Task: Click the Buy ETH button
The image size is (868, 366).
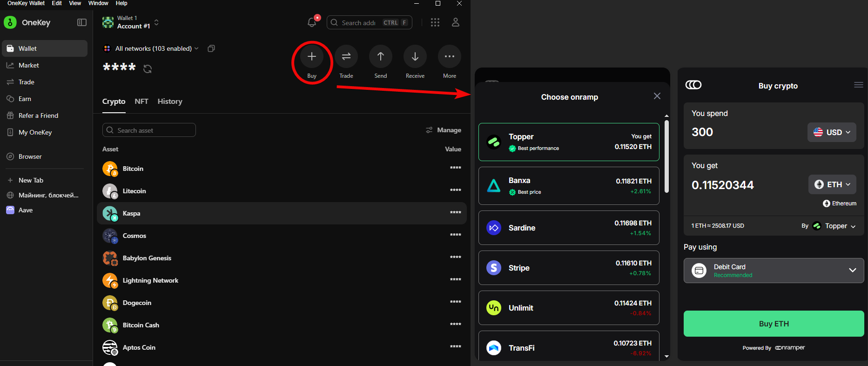Action: pos(774,324)
